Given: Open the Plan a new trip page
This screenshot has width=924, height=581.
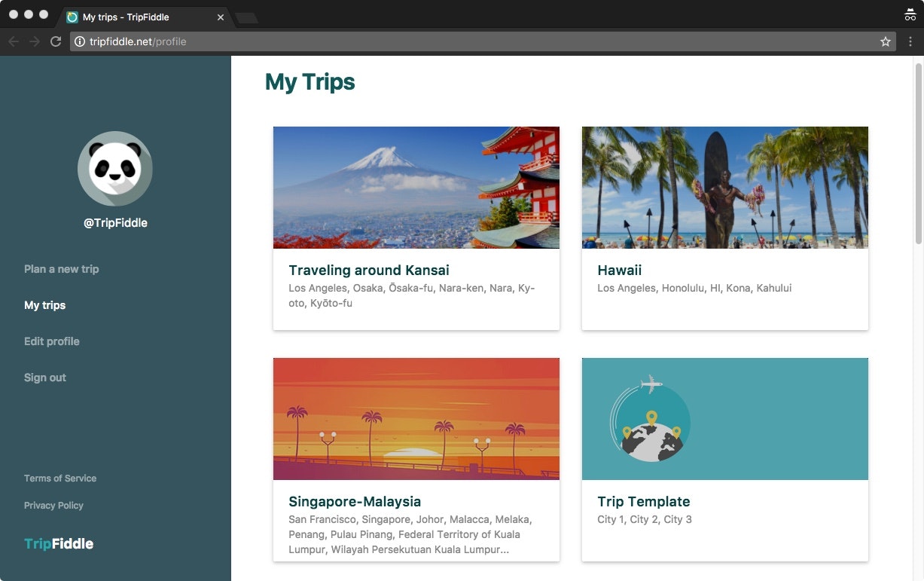Looking at the screenshot, I should 61,269.
